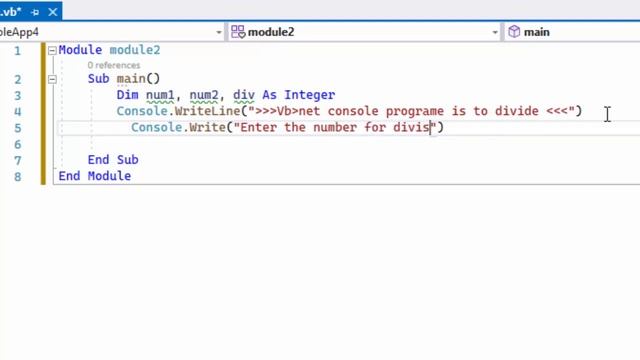Screen dimensions: 640x360
Task: Click the word 'number' in line 5 string
Action: 335,127
